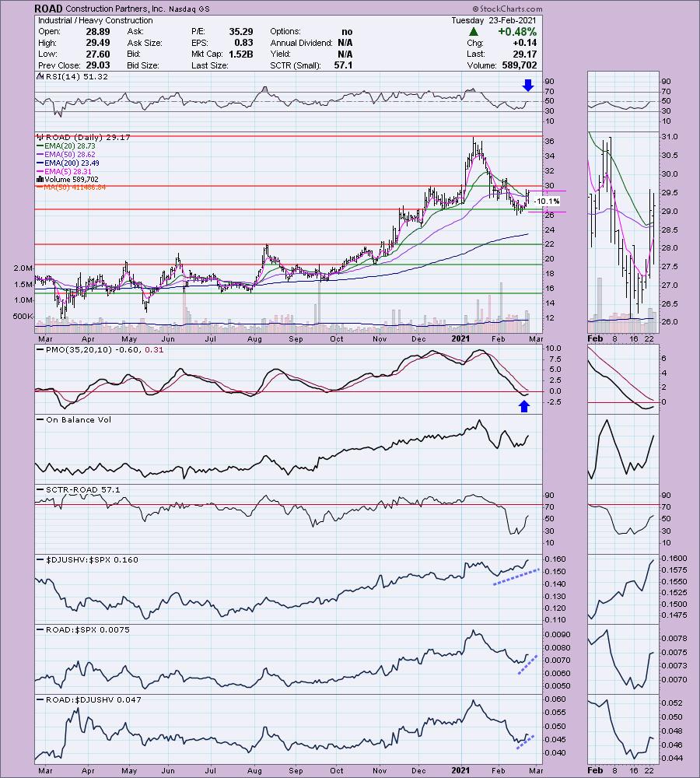Select the Construction Partners, Inc. company name
This screenshot has height=778, width=700.
click(115, 9)
